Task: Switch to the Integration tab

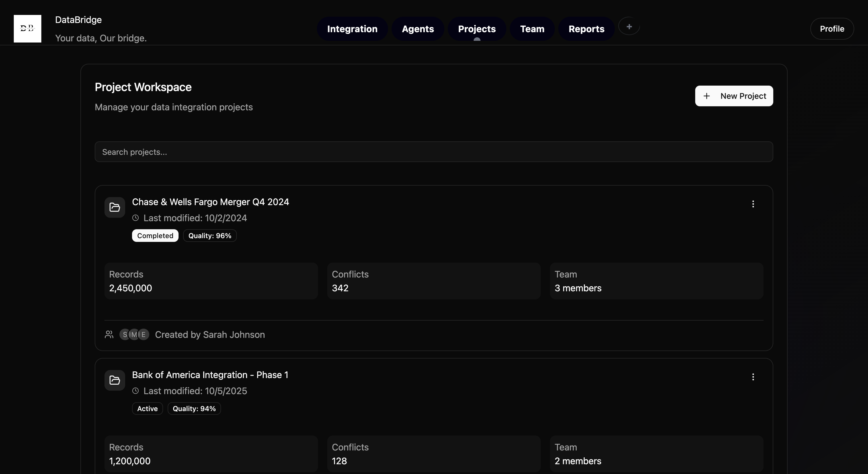Action: 352,29
